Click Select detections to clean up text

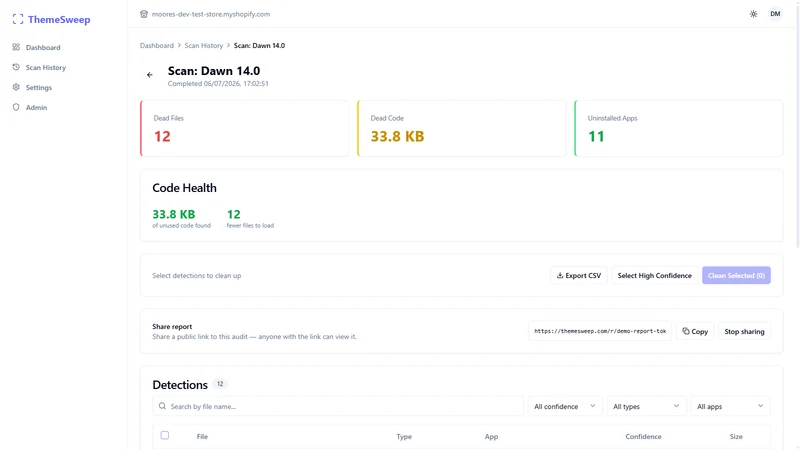pyautogui.click(x=196, y=276)
